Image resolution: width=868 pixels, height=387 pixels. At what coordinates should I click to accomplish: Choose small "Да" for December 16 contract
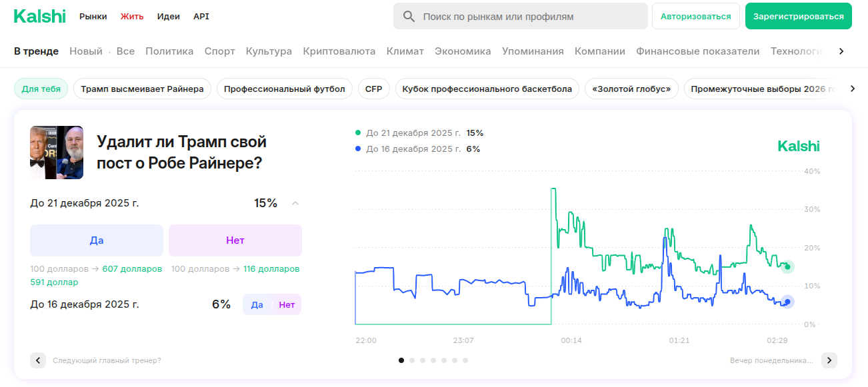[x=257, y=304]
